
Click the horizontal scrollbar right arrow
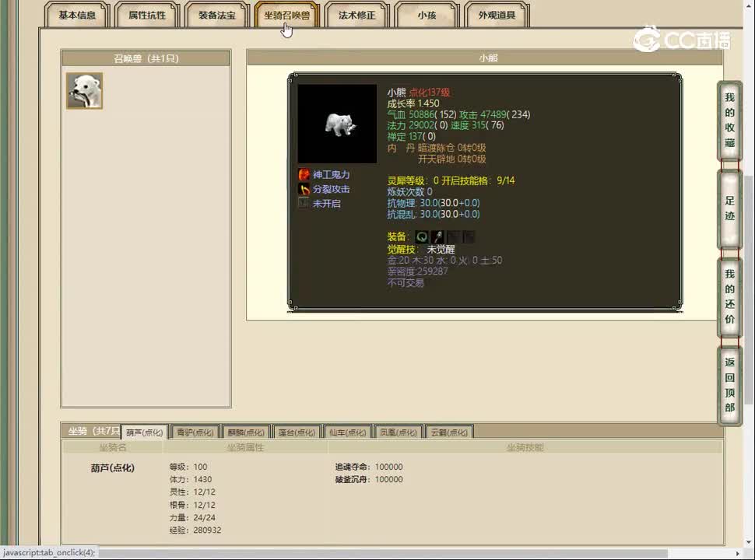[737, 553]
